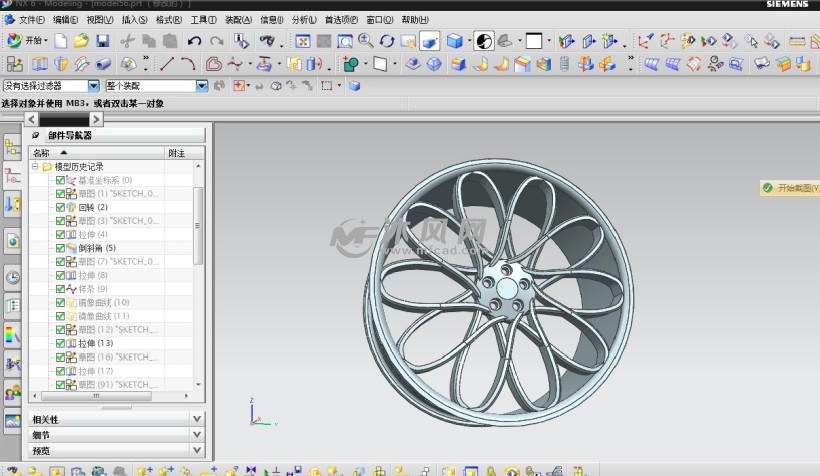Open the 帮助(H) menu

click(x=415, y=20)
